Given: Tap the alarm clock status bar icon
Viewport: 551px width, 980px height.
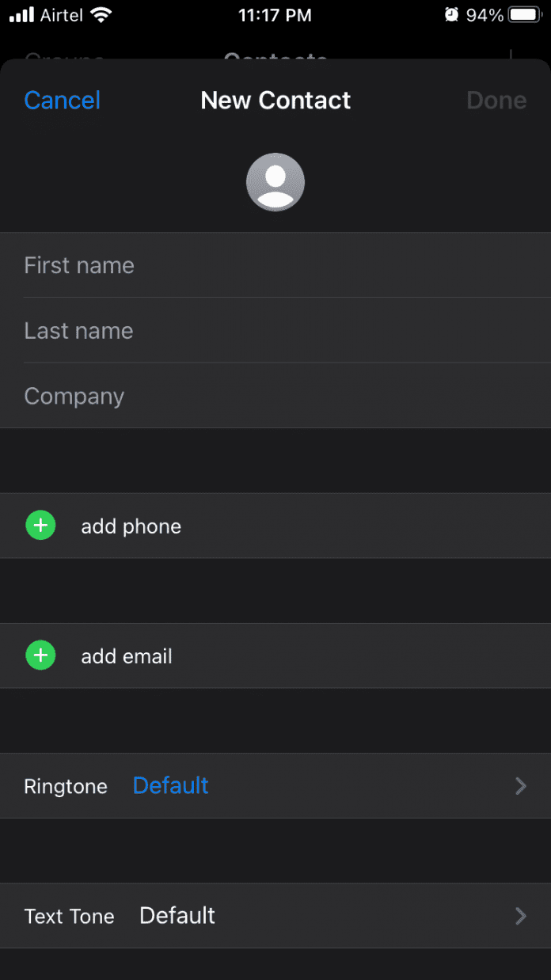Looking at the screenshot, I should click(x=450, y=13).
